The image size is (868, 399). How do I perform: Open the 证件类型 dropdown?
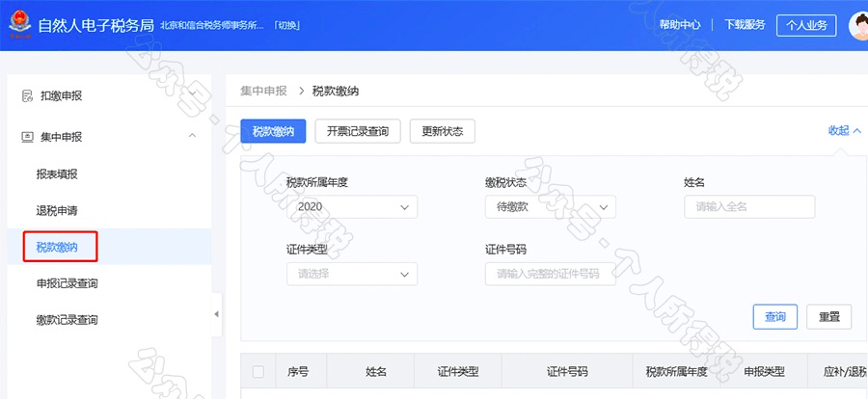pos(352,274)
